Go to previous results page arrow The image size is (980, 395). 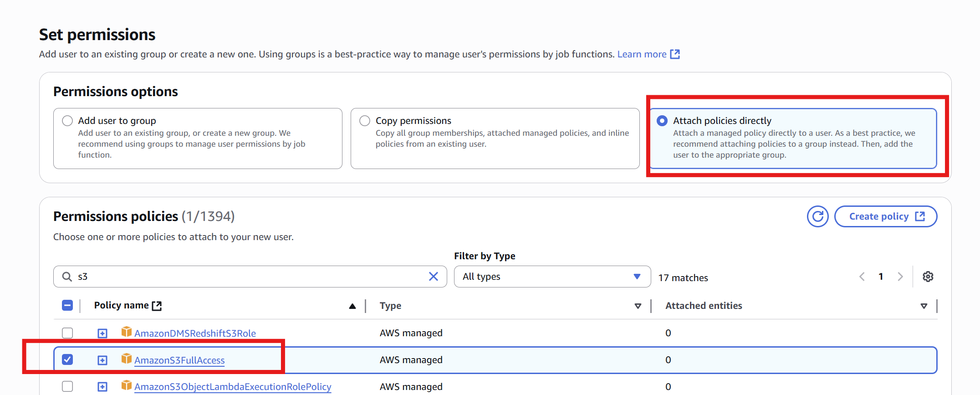coord(862,277)
